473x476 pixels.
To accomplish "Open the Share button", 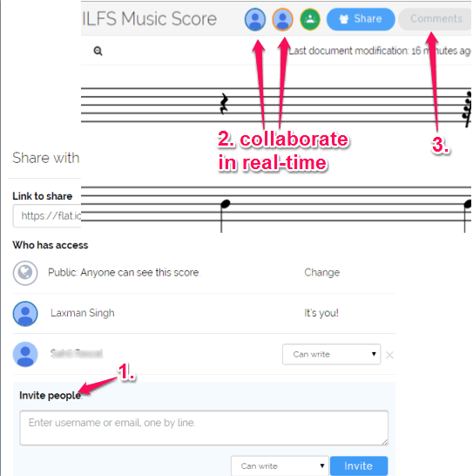I will tap(361, 19).
